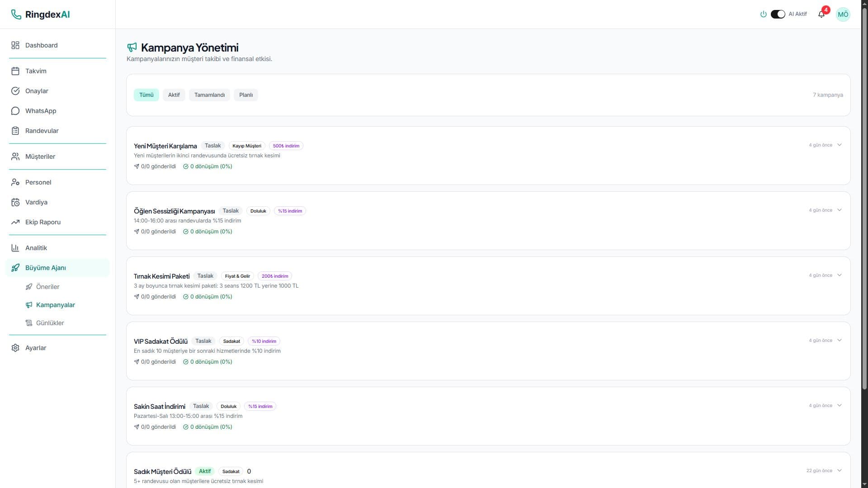The height and width of the screenshot is (488, 868).
Task: Click the Vardiya calendar-clock icon
Action: click(15, 202)
